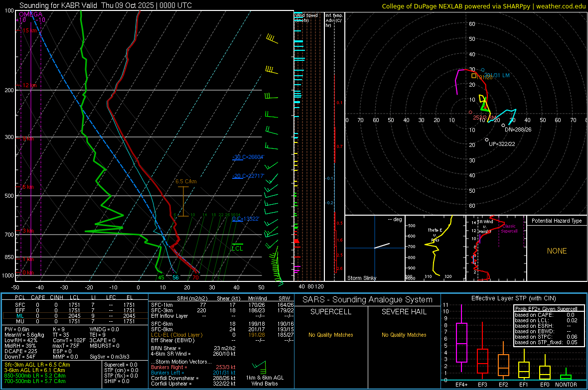Click the 'SARS - Sounding Analogue System' heading
588x390 pixels.
[x=367, y=300]
